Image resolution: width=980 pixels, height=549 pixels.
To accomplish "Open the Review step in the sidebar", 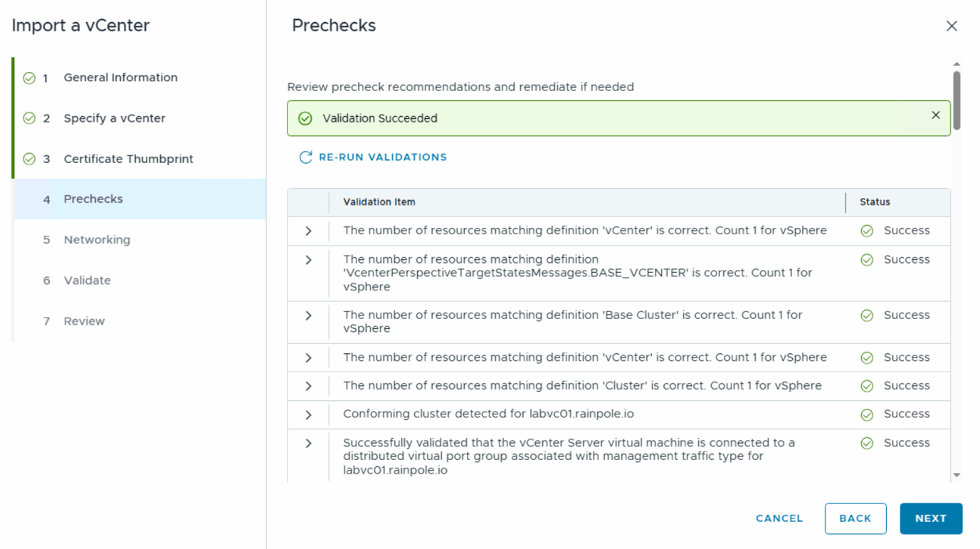I will tap(84, 321).
